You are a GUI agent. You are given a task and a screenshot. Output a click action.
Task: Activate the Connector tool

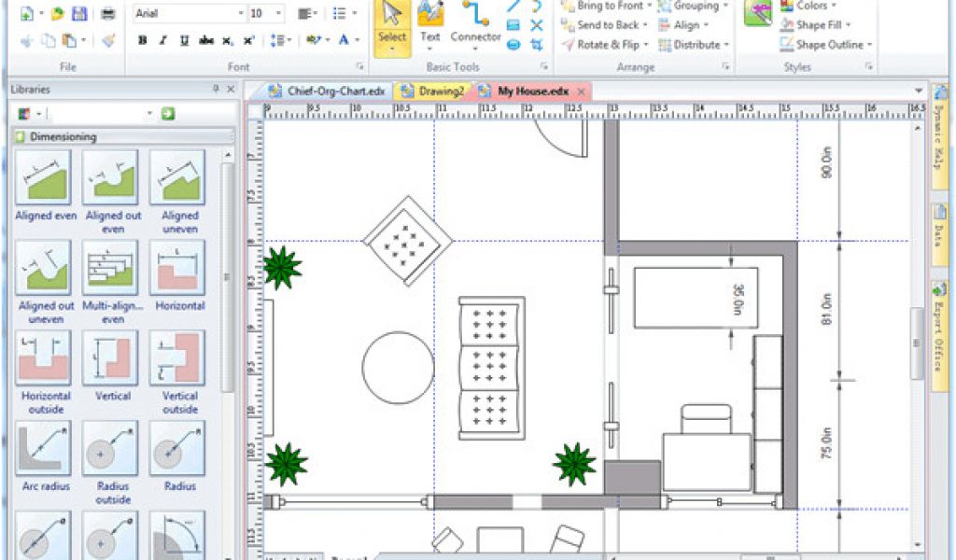click(x=475, y=22)
